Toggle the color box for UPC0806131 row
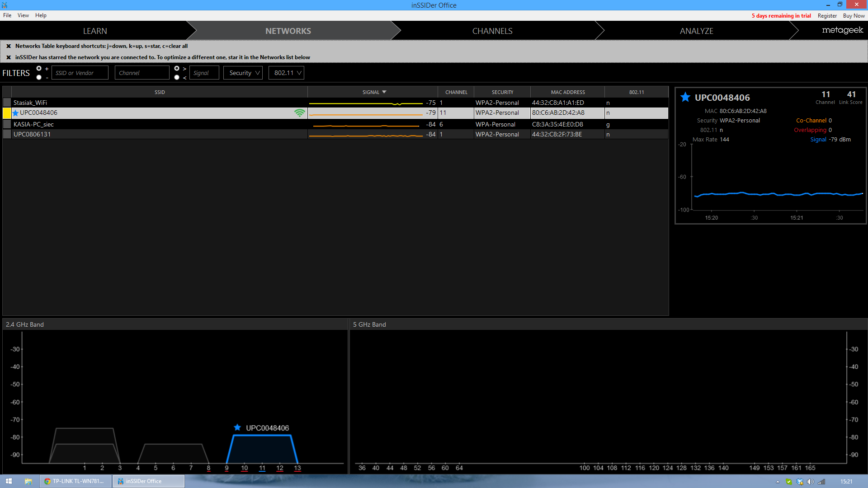868x488 pixels. 7,134
